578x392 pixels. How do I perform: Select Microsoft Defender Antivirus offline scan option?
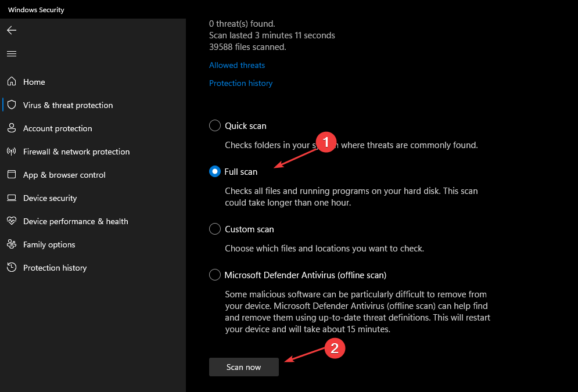pos(215,275)
